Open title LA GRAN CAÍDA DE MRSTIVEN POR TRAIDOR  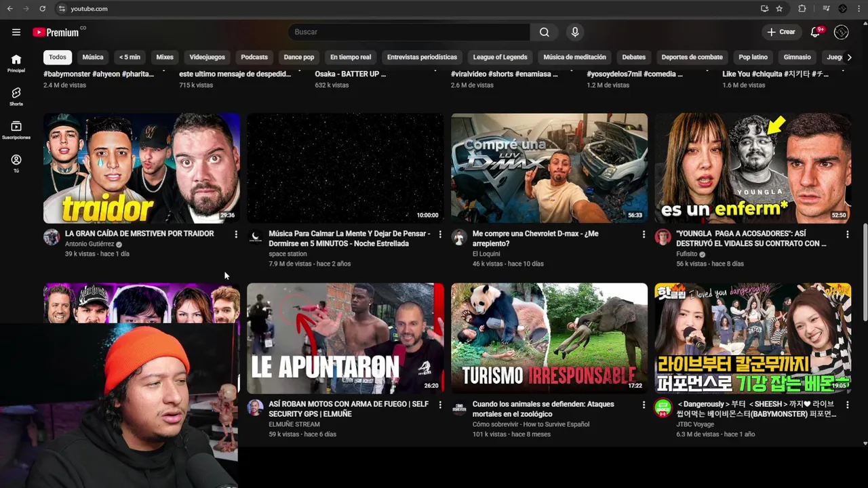click(x=139, y=234)
